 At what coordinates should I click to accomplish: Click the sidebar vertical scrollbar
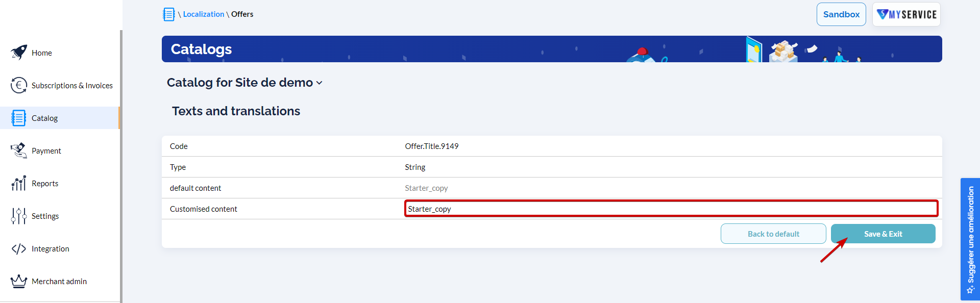pyautogui.click(x=121, y=166)
